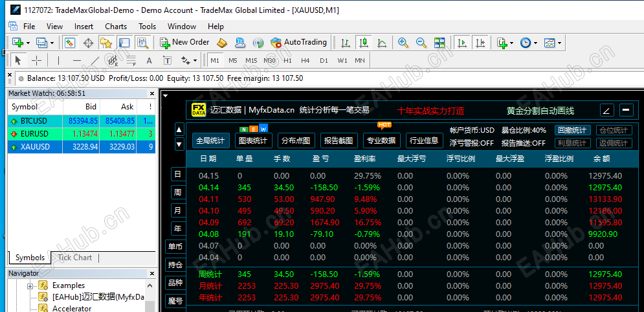Open the Arrows tool dropdown
The width and height of the screenshot is (644, 312).
coord(195,61)
